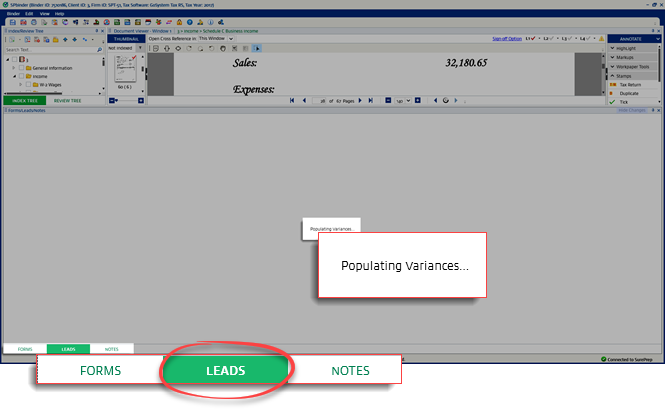Viewport: 665px width, 418px height.
Task: Switch to the small FORMS tab
Action: point(25,349)
